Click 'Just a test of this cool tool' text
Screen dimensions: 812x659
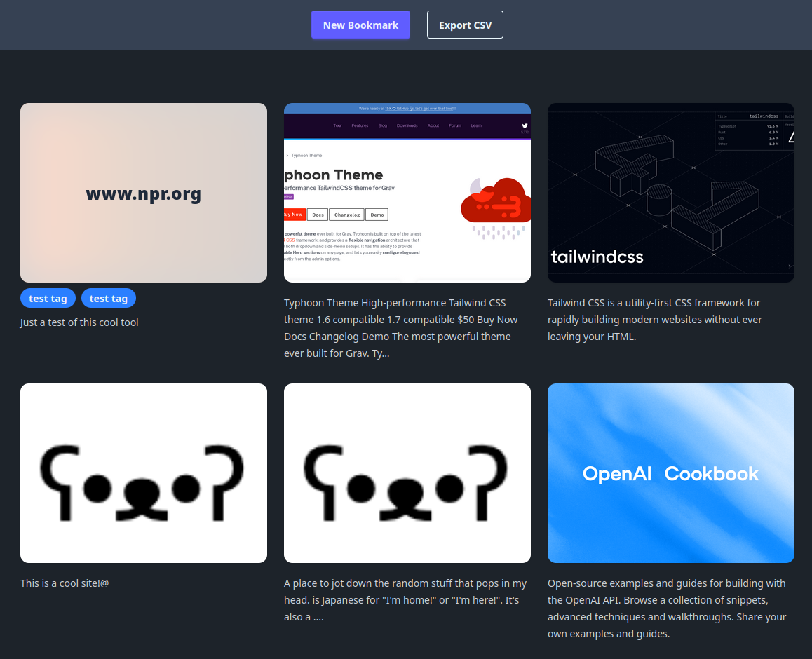[x=79, y=322]
